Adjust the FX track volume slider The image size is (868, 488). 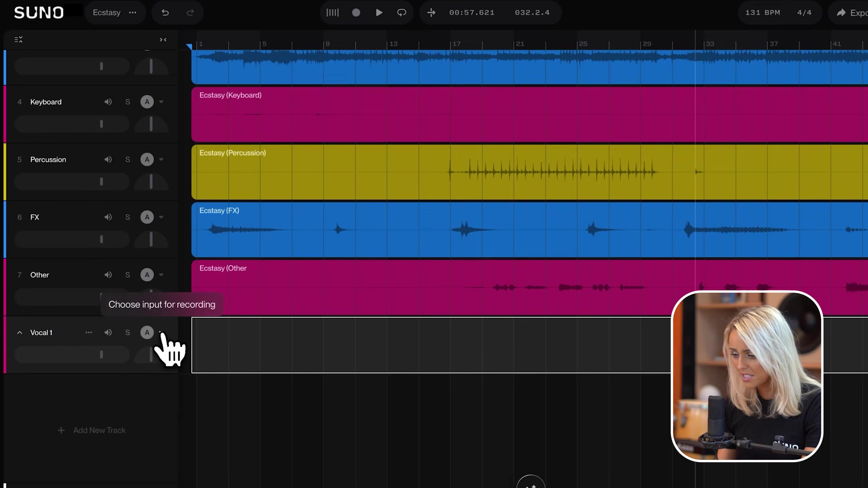[x=72, y=239]
